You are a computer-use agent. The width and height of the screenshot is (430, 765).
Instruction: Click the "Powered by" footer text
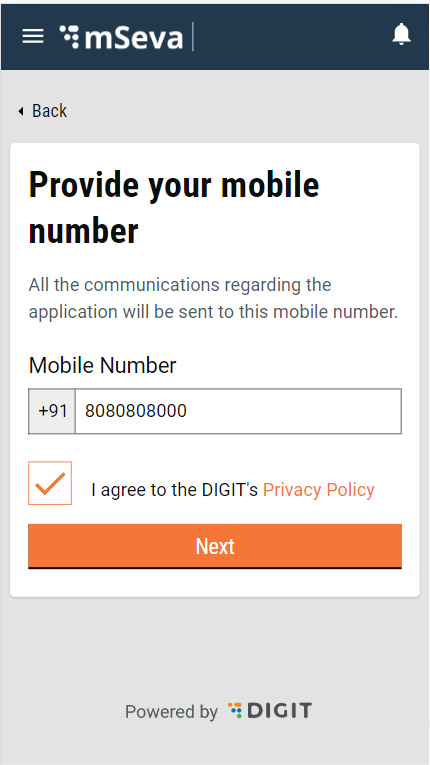[171, 712]
